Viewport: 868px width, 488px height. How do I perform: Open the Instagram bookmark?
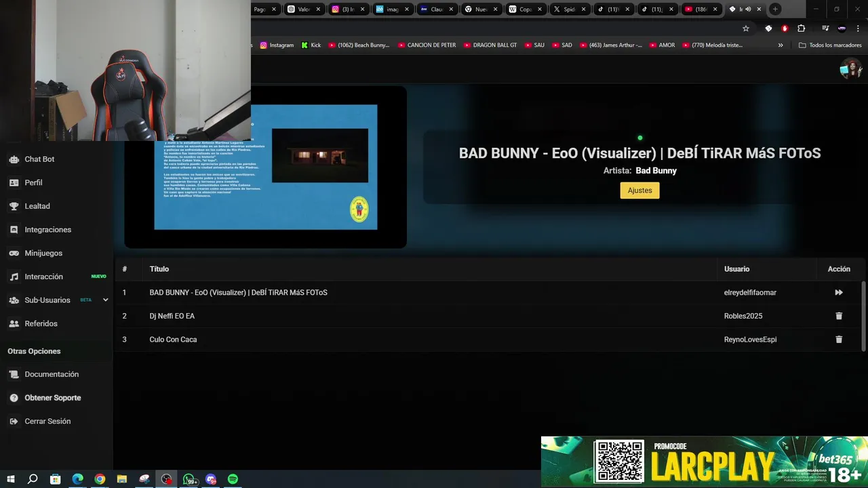277,45
